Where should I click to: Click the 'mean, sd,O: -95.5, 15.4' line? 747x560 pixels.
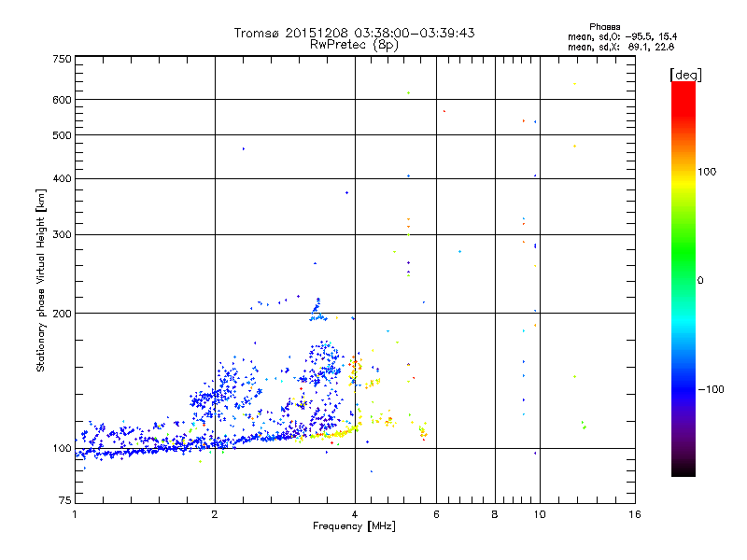622,36
